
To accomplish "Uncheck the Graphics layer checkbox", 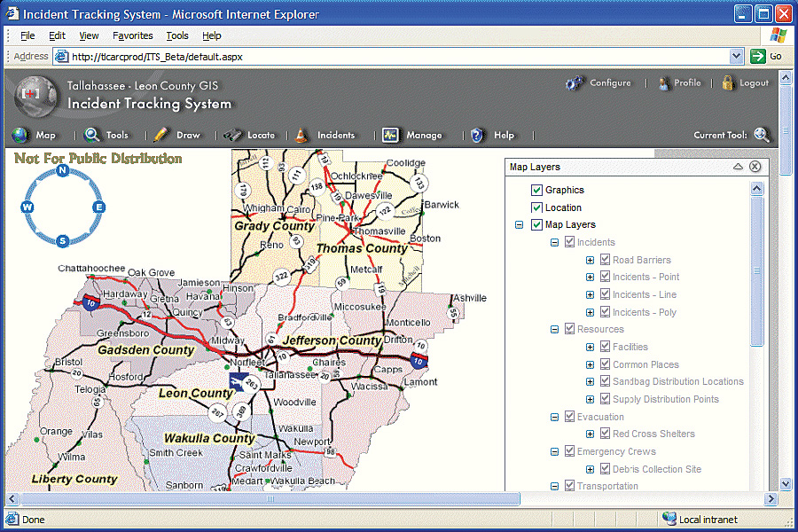I will click(x=536, y=190).
